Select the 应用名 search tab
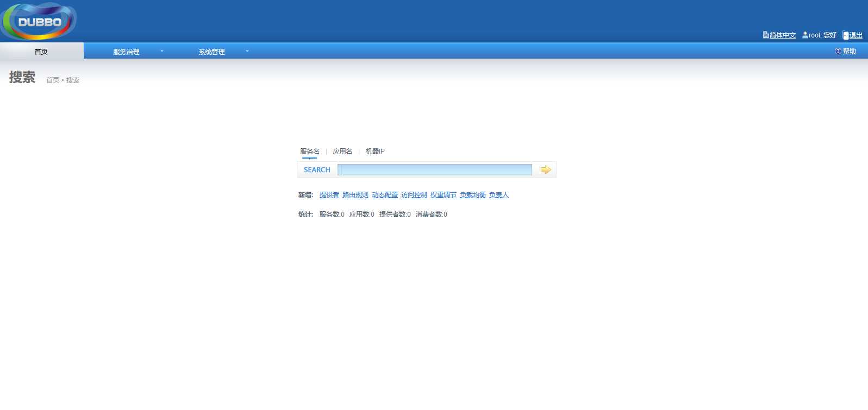Screen dimensions: 868x410 tap(342, 152)
